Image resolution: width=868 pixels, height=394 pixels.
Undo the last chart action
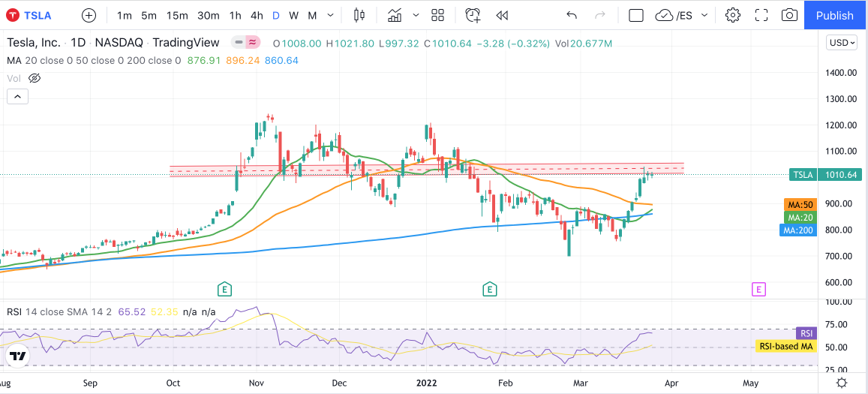[x=572, y=16]
